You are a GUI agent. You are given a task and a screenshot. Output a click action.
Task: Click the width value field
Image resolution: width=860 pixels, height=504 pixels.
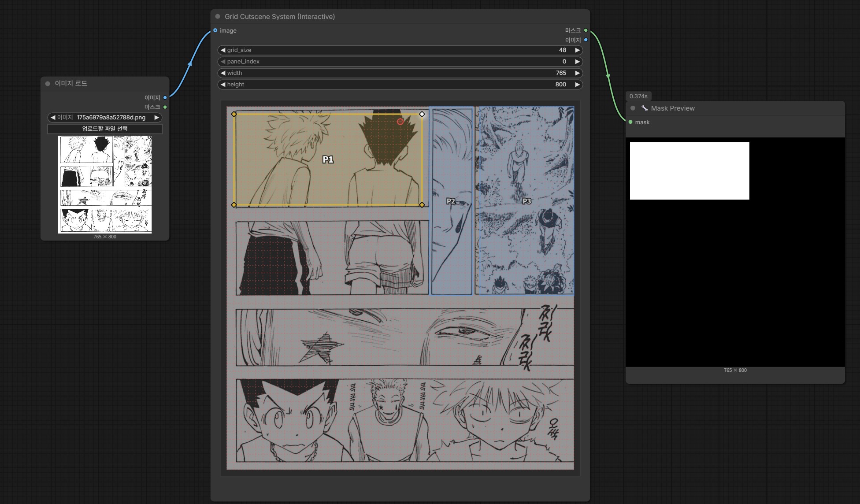(x=400, y=73)
